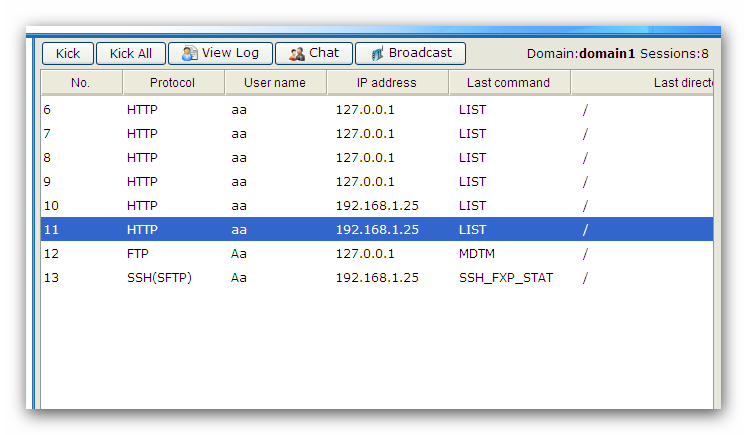Click the Broadcast icon
Image resolution: width=747 pixels, height=435 pixels.
click(x=377, y=54)
